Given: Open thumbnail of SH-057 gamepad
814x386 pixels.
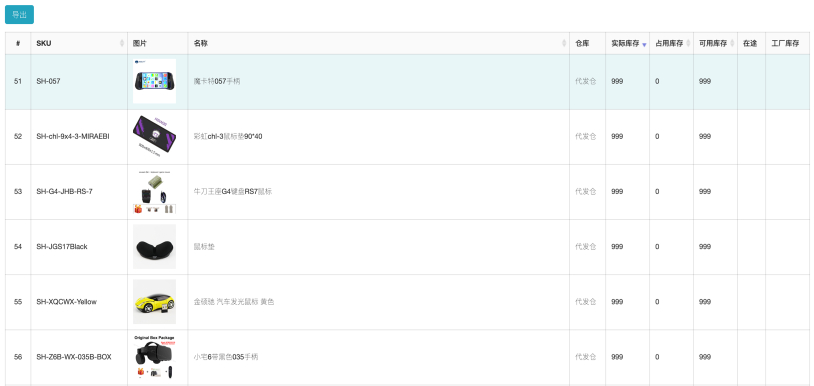Looking at the screenshot, I should [x=154, y=81].
